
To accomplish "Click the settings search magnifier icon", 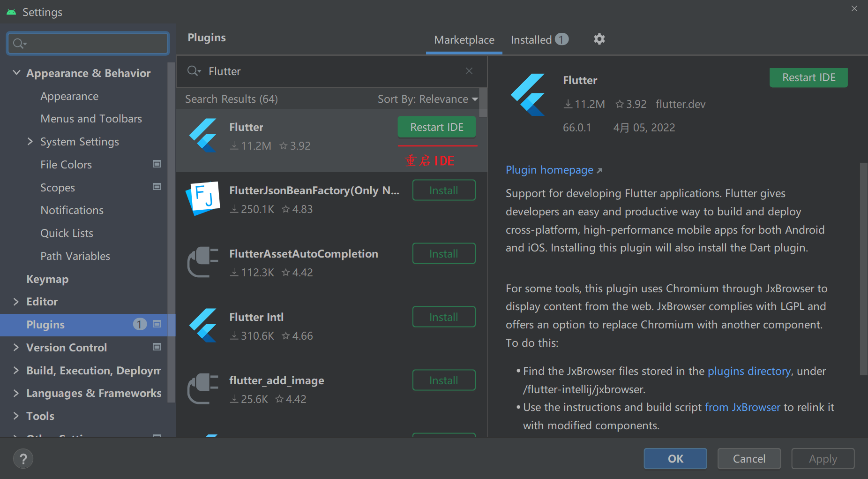I will tap(19, 44).
